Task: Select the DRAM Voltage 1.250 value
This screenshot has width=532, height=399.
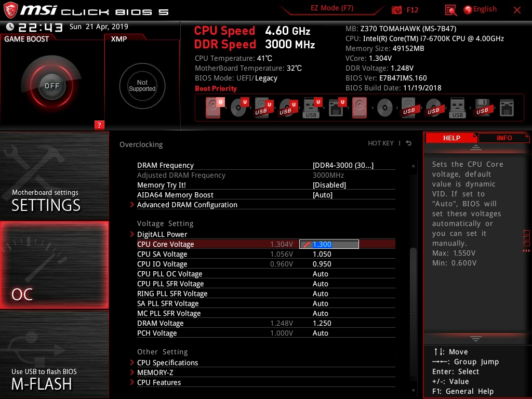Action: tap(322, 323)
